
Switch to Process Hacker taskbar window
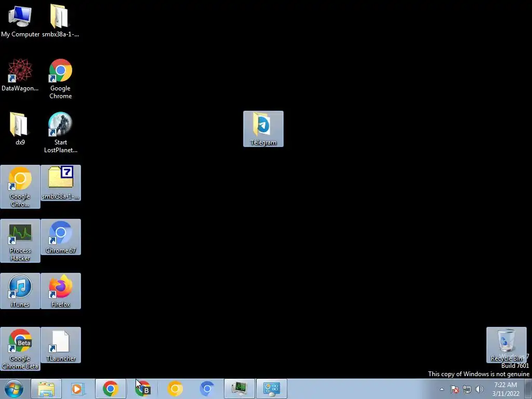(239, 389)
